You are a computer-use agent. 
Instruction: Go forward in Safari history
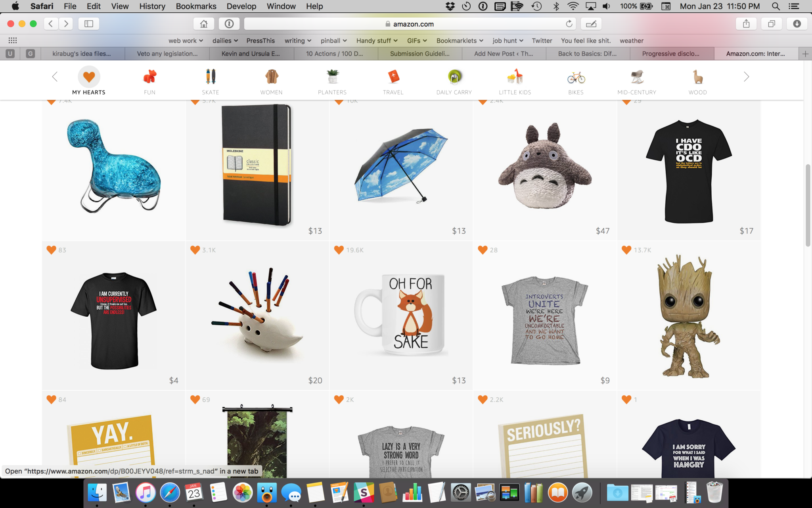tap(66, 24)
